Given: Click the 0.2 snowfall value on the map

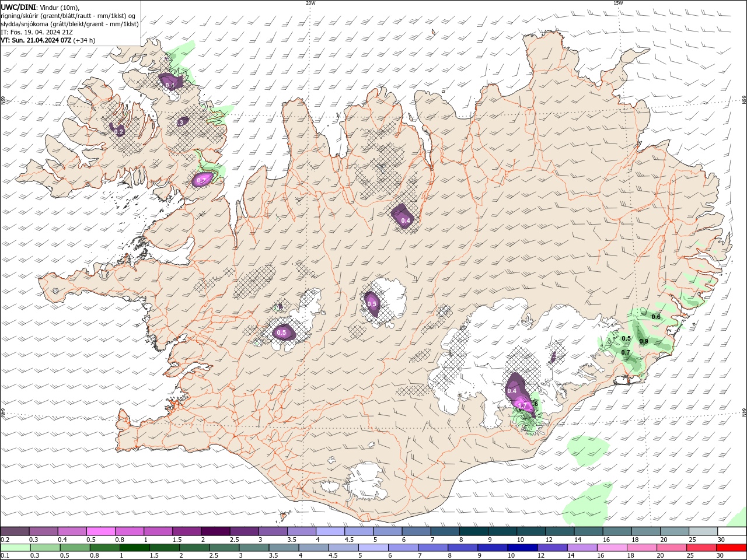Looking at the screenshot, I should [x=119, y=132].
